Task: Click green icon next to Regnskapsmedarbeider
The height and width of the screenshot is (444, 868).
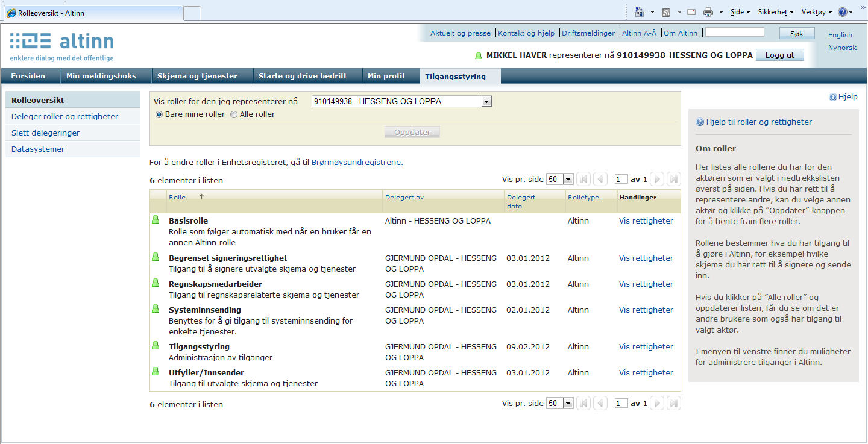Action: click(156, 283)
